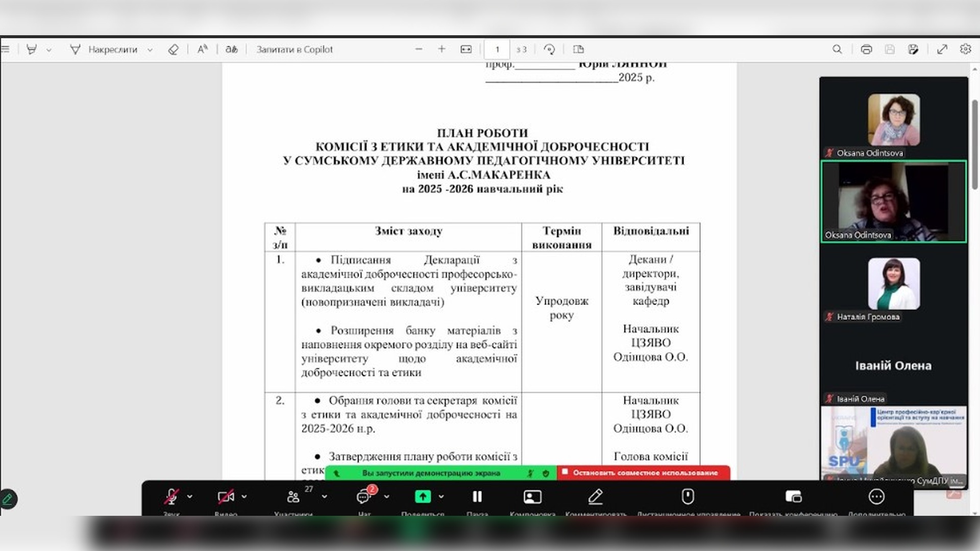This screenshot has height=551, width=980.
Task: Click the page number input field
Action: pos(497,49)
